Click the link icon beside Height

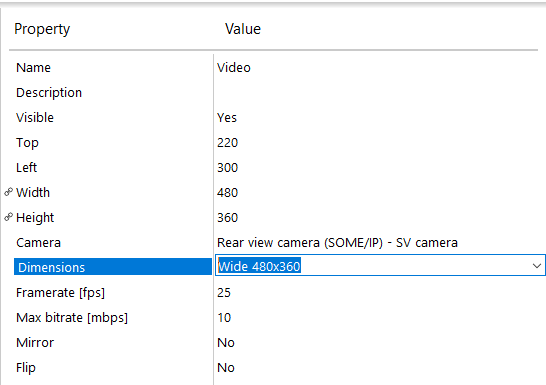(9, 217)
